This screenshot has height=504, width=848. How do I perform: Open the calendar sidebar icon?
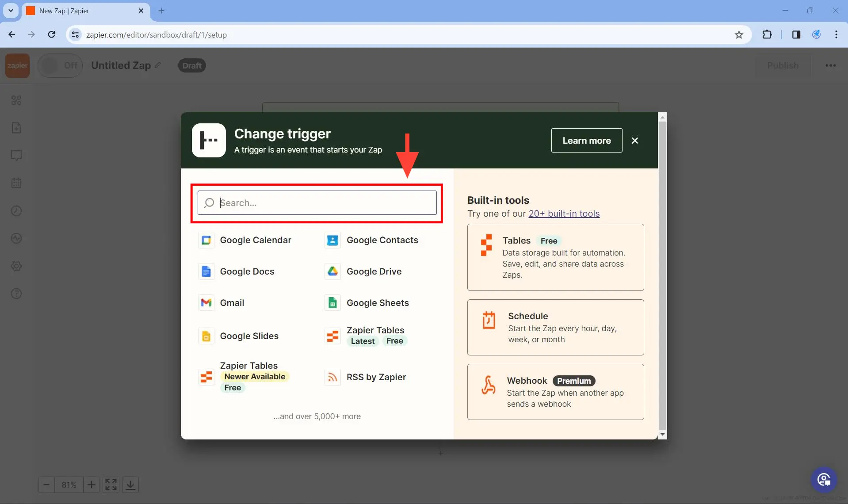(16, 183)
